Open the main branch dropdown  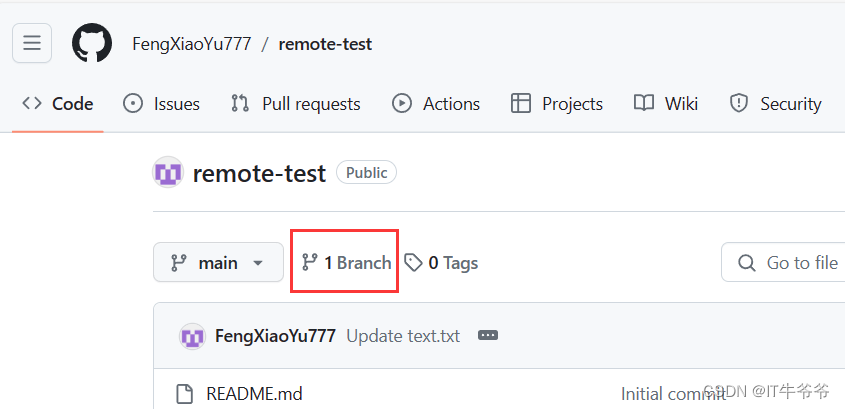[217, 263]
